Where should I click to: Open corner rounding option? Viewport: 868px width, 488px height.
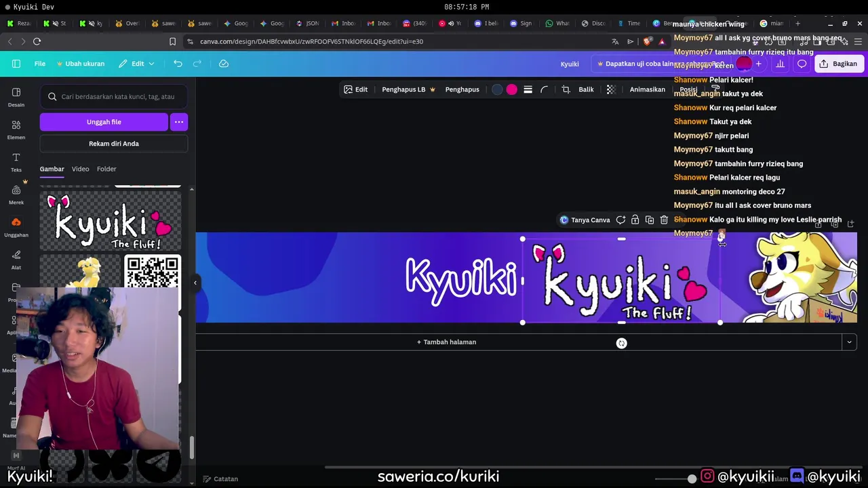pos(544,89)
